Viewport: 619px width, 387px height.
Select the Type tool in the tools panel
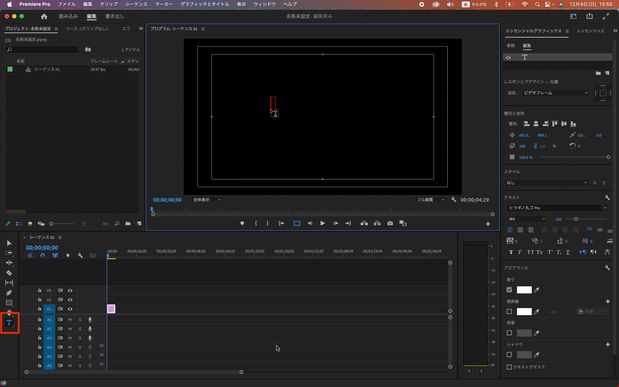point(9,323)
